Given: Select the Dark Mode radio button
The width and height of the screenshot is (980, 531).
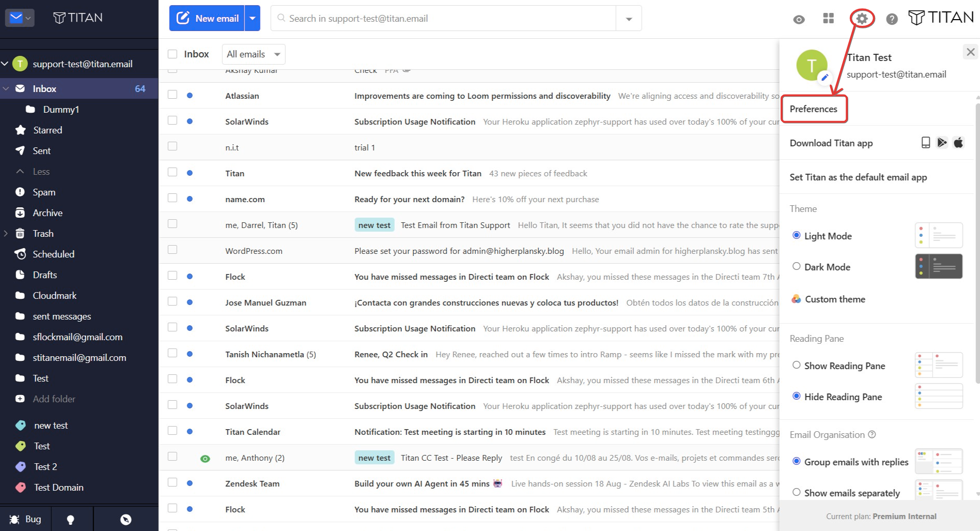Looking at the screenshot, I should pos(797,266).
